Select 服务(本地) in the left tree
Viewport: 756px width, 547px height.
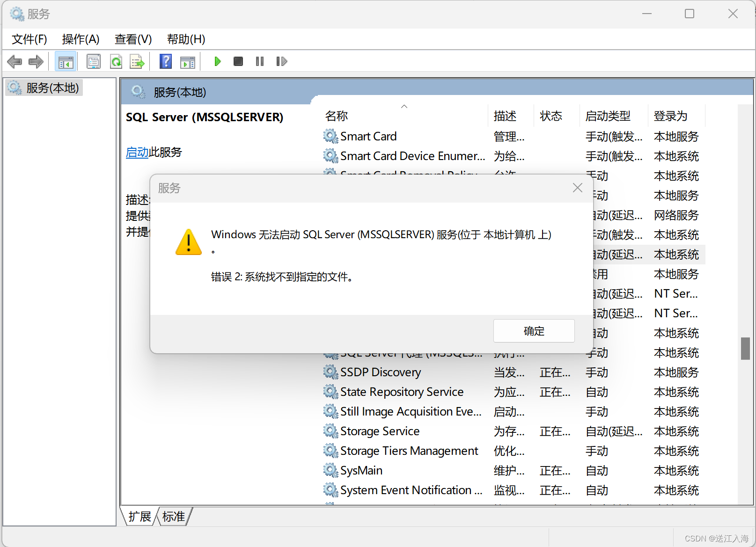click(44, 88)
